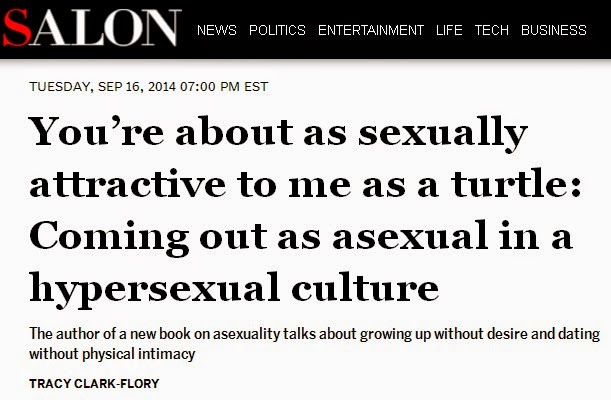Viewport: 611px width, 400px height.
Task: Open the Life section
Action: click(449, 30)
